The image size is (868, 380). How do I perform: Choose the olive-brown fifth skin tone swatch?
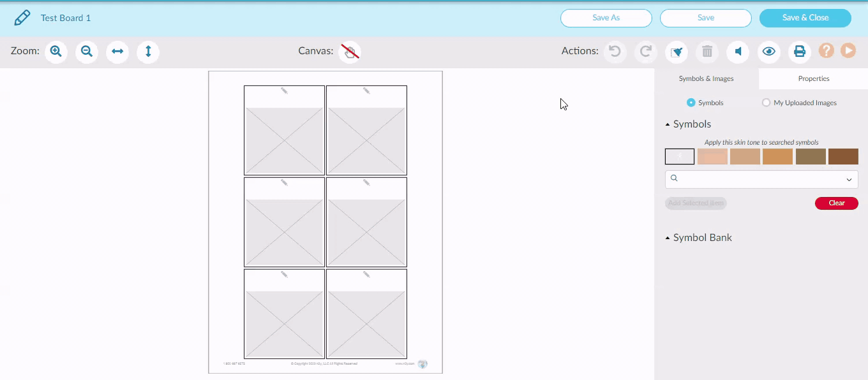(811, 157)
